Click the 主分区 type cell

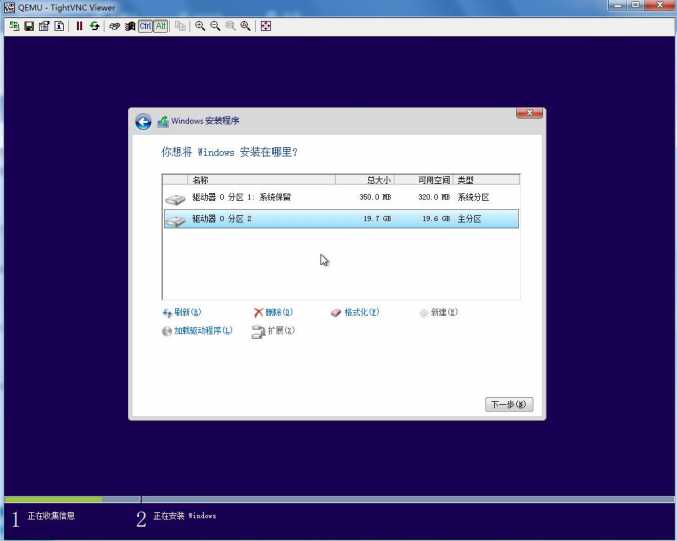469,219
